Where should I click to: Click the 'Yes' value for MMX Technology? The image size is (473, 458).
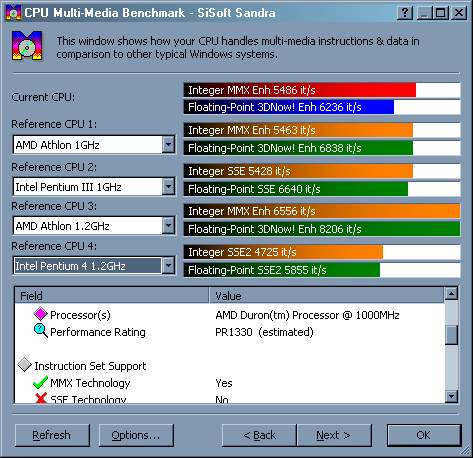(x=224, y=383)
